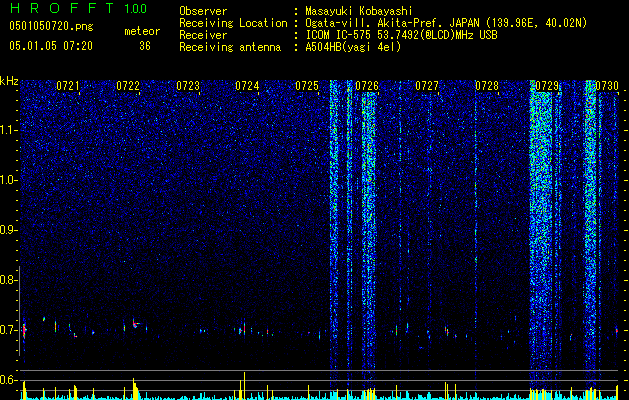Click the kHz axis unit label
This screenshot has height=400, width=629.
click(x=9, y=81)
